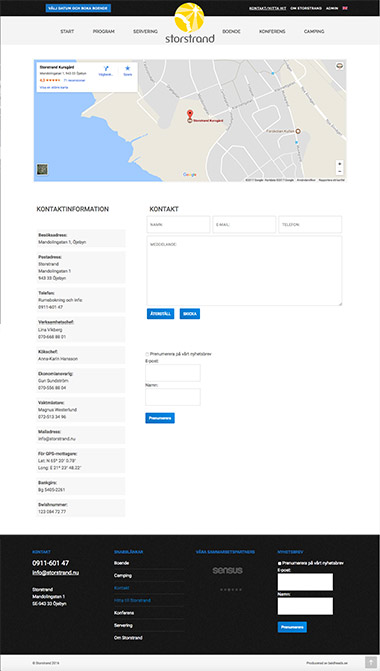Image resolution: width=380 pixels, height=671 pixels.
Task: Click the Namn input field in contact form
Action: pos(178,224)
